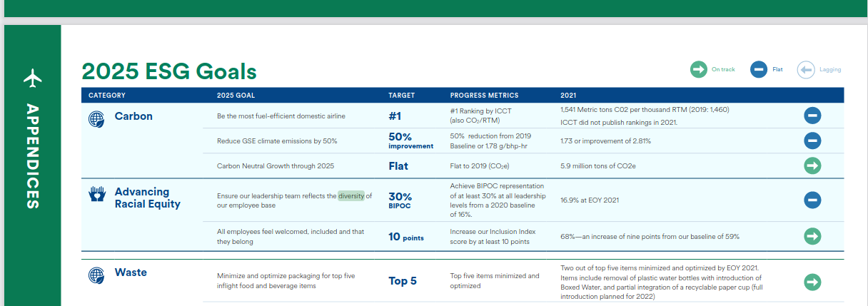Screen dimensions: 868x306
Task: Click the Advancing Racial Equity hands icon
Action: 96,194
